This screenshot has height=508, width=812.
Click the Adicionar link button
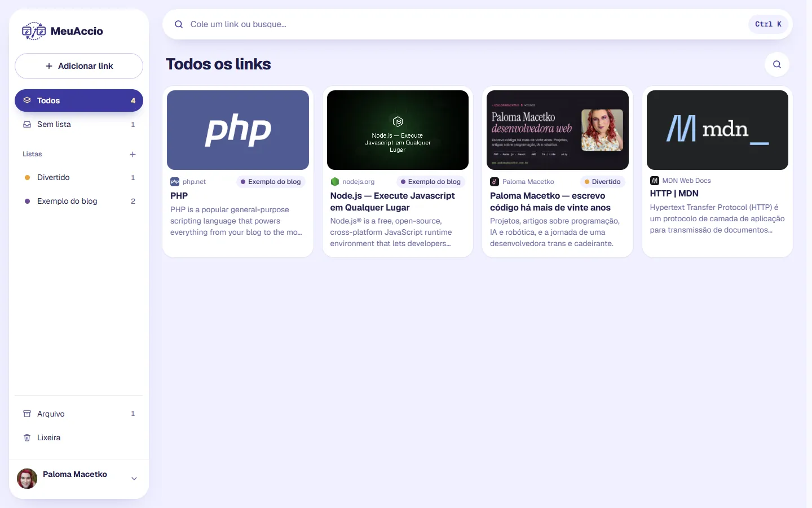[x=79, y=66]
